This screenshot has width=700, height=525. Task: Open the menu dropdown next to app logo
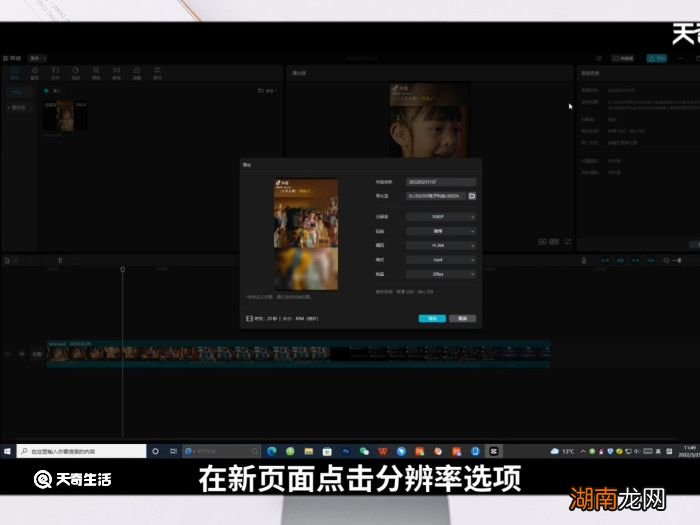(38, 58)
